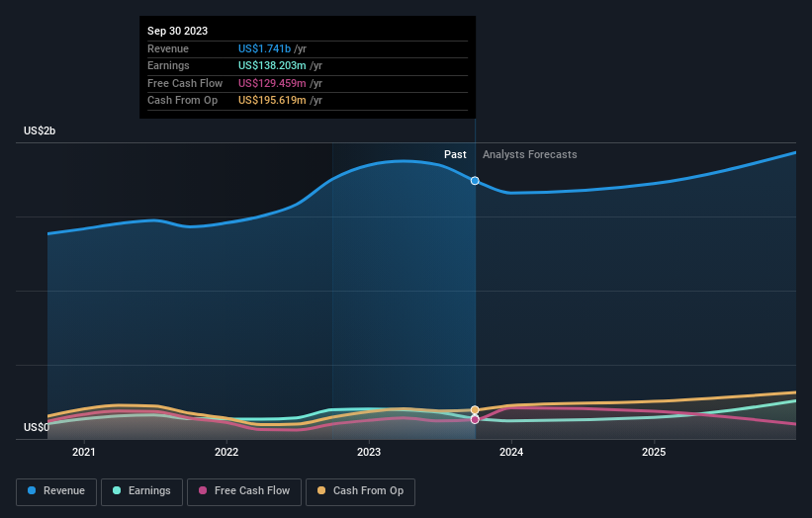Toggle the Earnings legend button
This screenshot has height=518, width=812.
tap(141, 491)
